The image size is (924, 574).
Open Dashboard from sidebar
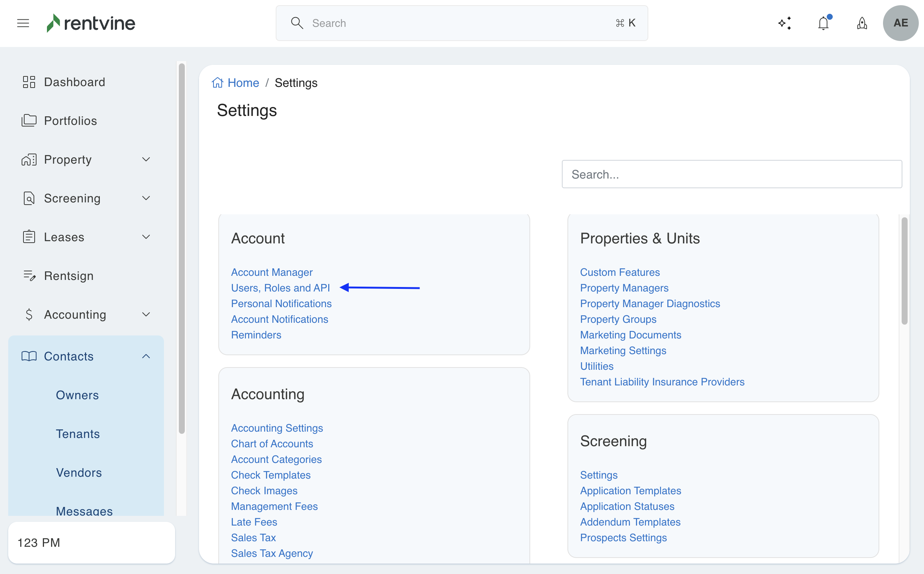pyautogui.click(x=75, y=82)
